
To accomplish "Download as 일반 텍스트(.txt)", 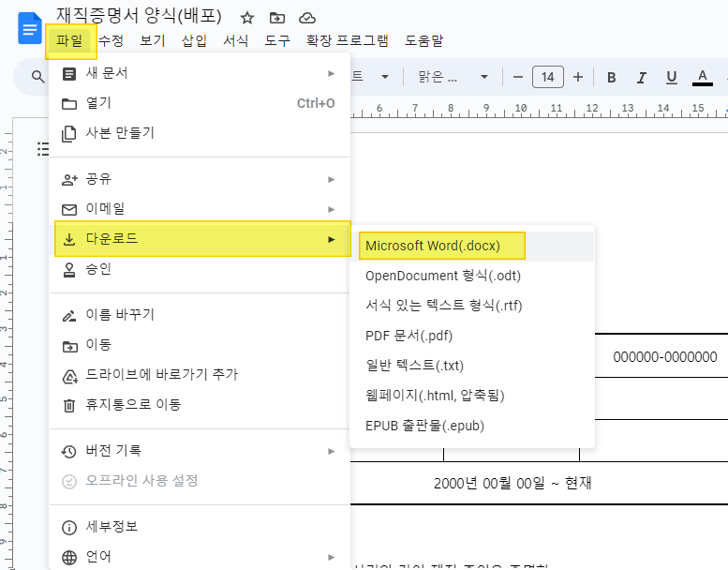I will (472, 366).
